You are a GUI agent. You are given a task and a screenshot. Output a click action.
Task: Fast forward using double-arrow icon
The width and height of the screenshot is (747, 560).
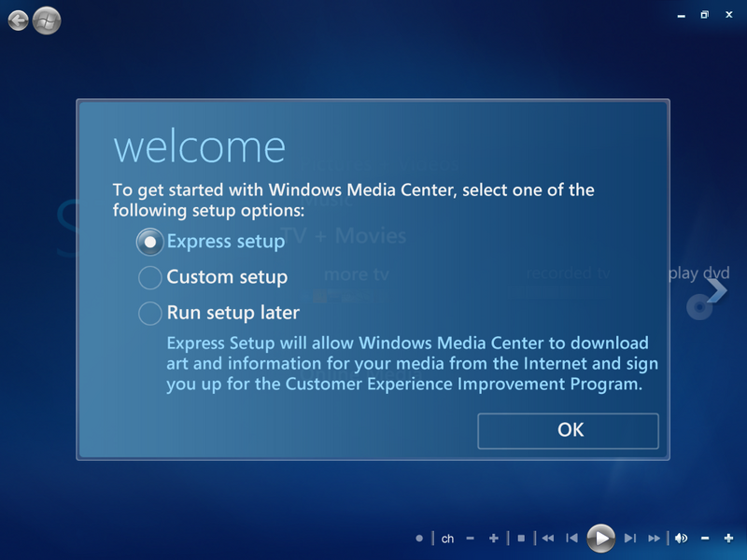tap(655, 539)
